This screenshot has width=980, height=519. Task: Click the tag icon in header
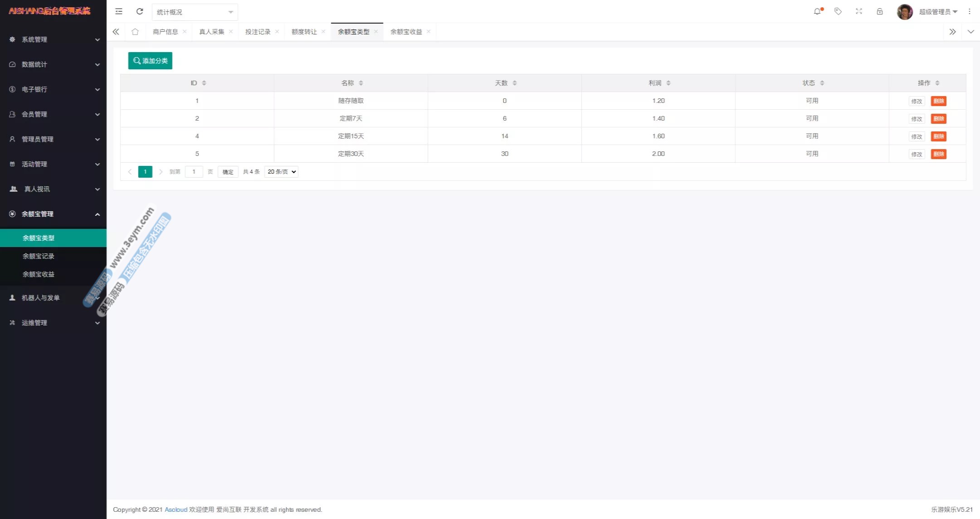838,11
